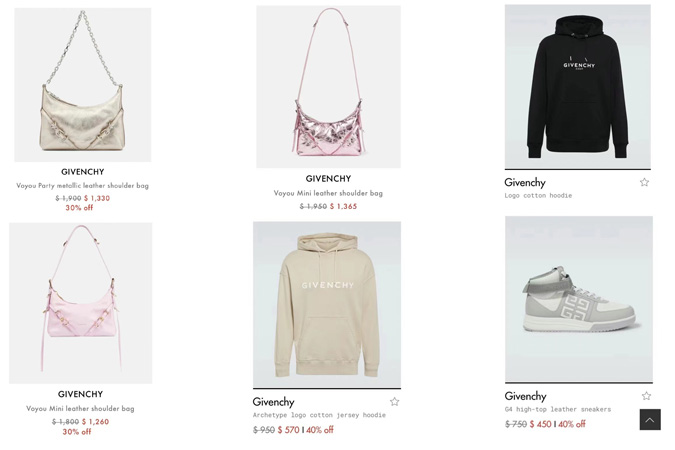This screenshot has height=450, width=675.
Task: Click the Logo cotton hoodie title
Action: click(538, 196)
